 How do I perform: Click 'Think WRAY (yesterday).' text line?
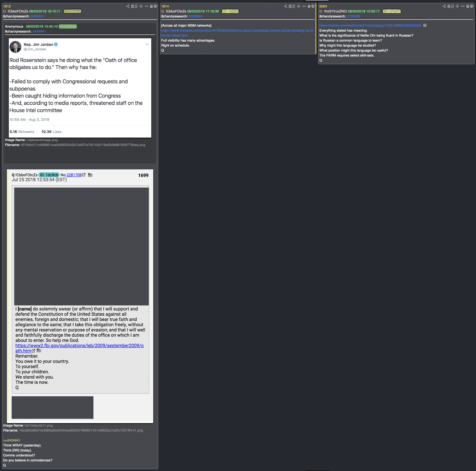22,445
